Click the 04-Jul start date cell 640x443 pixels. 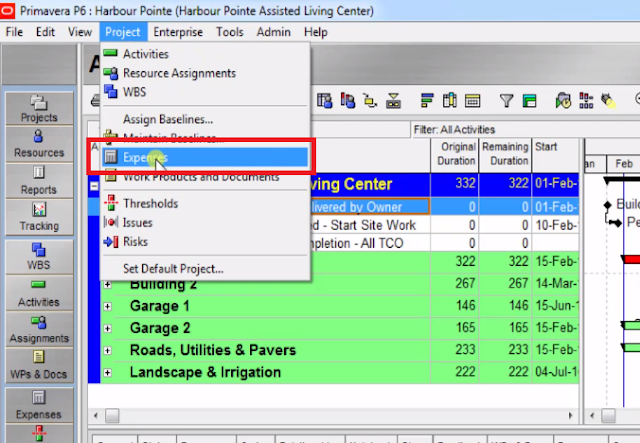[x=556, y=372]
